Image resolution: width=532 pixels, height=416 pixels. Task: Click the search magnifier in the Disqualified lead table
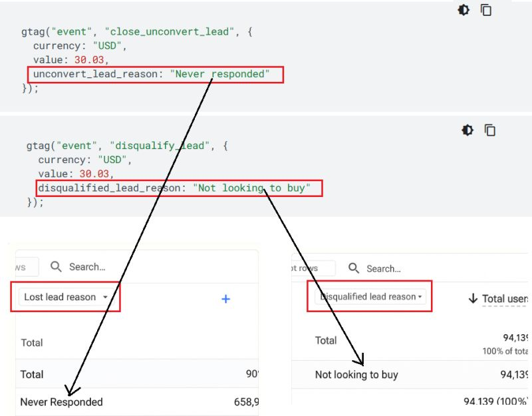pyautogui.click(x=354, y=268)
